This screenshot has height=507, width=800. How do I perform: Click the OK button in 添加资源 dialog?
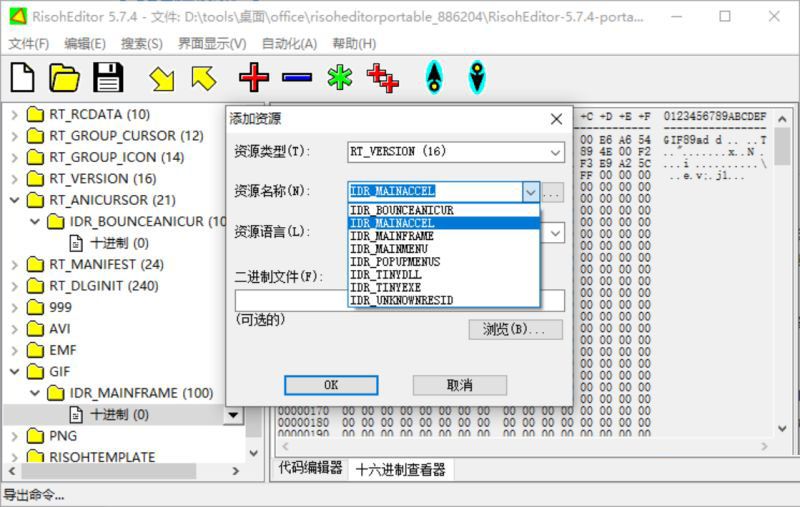tap(331, 385)
